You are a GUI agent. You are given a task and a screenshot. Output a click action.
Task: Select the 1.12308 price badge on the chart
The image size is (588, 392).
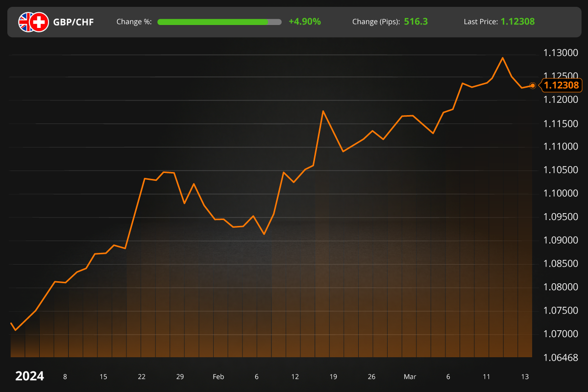[562, 85]
